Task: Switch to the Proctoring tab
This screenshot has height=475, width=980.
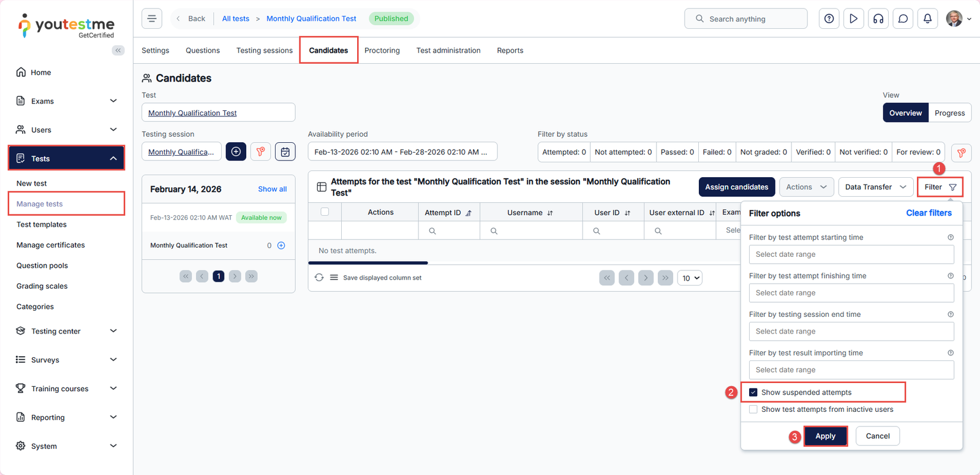Action: [382, 50]
